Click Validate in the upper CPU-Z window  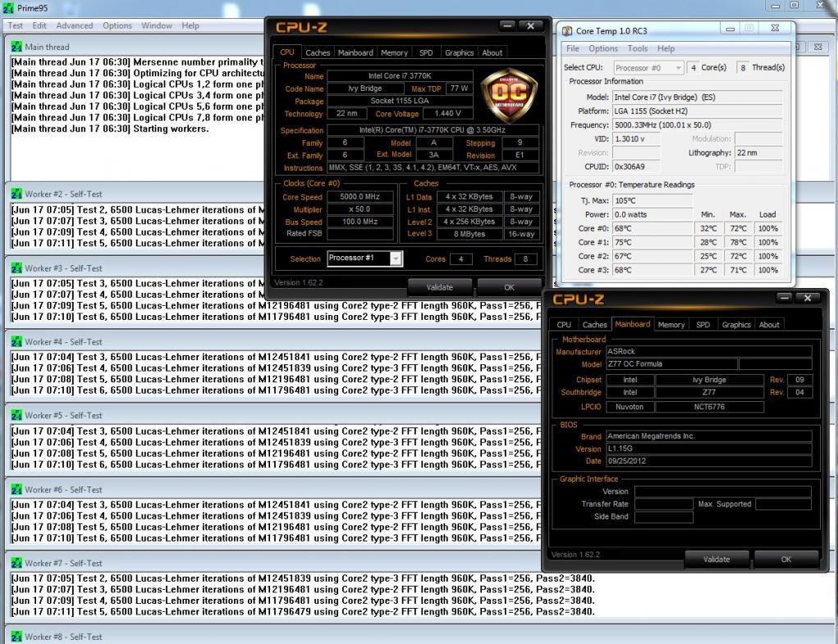[x=440, y=287]
